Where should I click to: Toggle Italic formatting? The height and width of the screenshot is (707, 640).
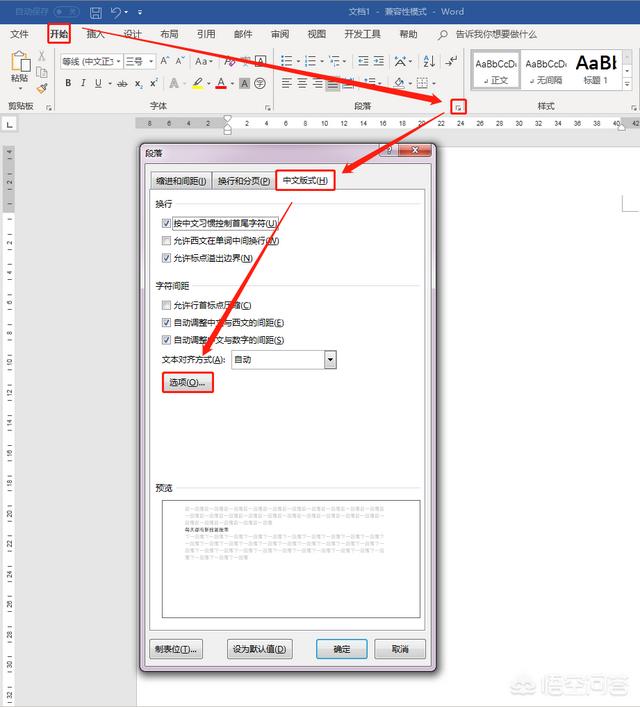(83, 83)
